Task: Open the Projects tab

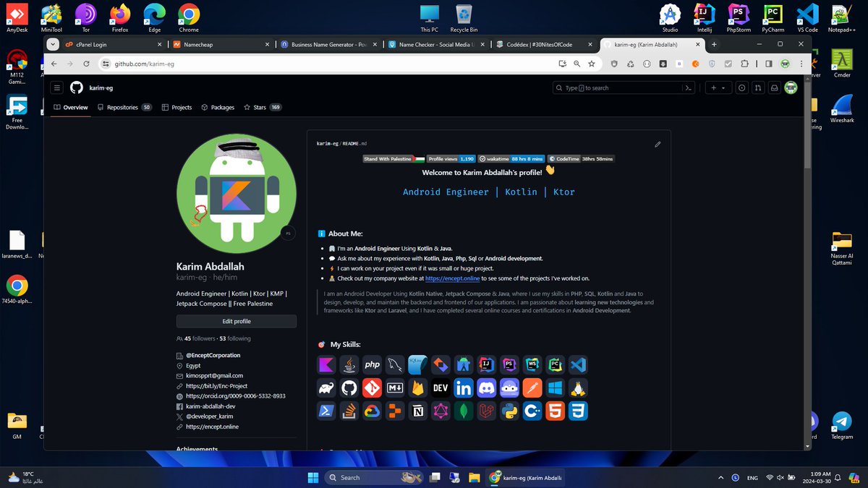Action: (x=176, y=107)
